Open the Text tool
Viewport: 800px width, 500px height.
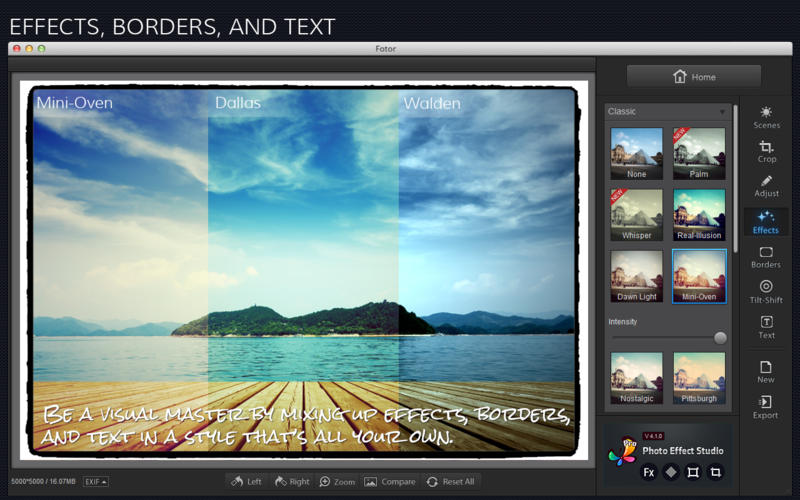click(x=766, y=328)
